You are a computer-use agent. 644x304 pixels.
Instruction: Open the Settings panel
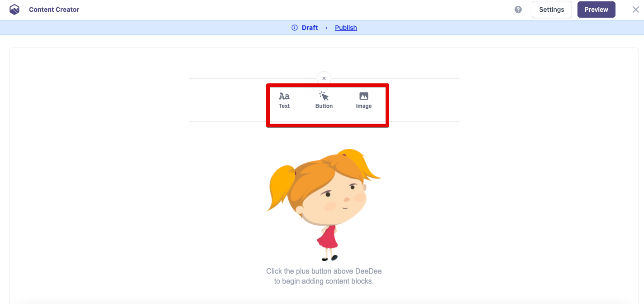[x=551, y=10]
